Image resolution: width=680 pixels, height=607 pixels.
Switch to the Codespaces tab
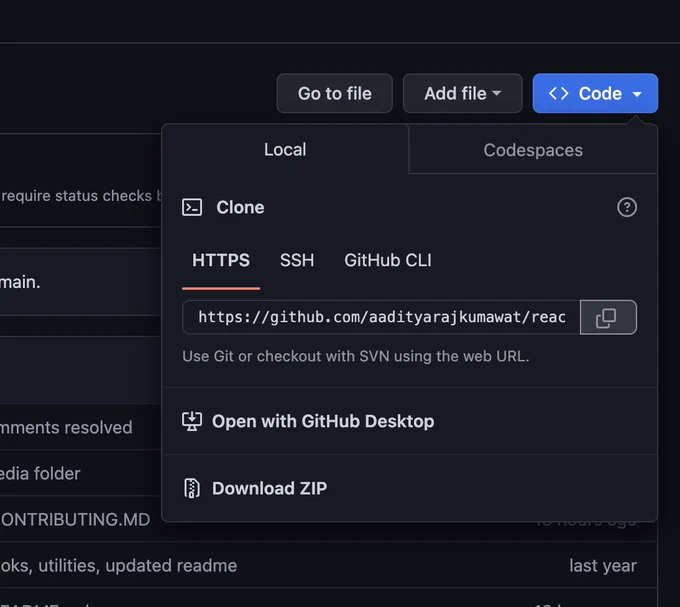(x=533, y=150)
